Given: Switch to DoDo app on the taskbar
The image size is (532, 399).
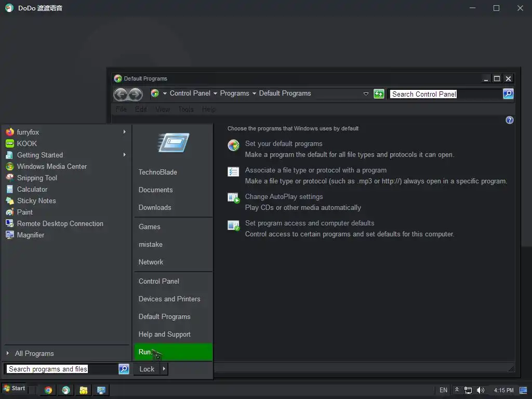Looking at the screenshot, I should pos(66,390).
